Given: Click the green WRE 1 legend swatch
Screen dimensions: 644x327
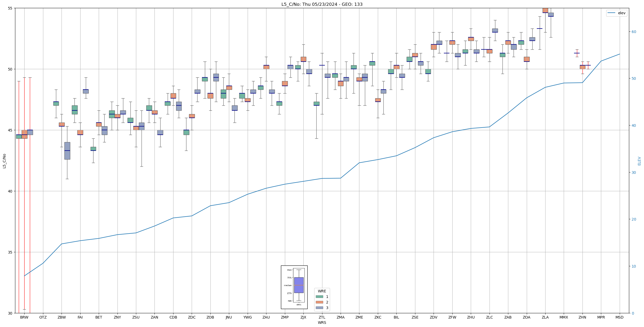Looking at the screenshot, I should (x=319, y=297).
